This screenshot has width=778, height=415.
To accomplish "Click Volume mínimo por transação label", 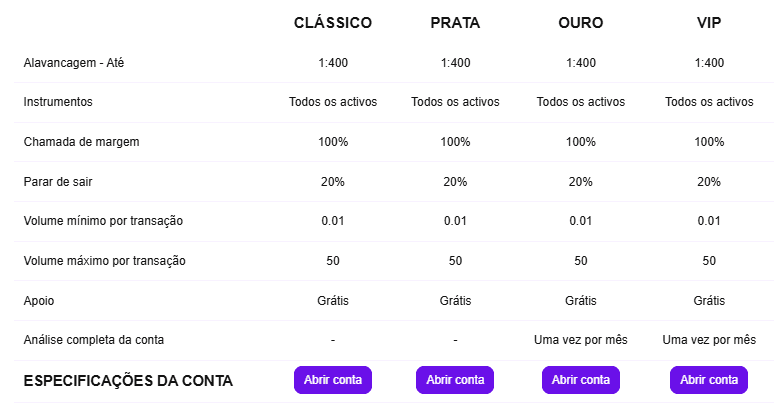I will (x=103, y=221).
